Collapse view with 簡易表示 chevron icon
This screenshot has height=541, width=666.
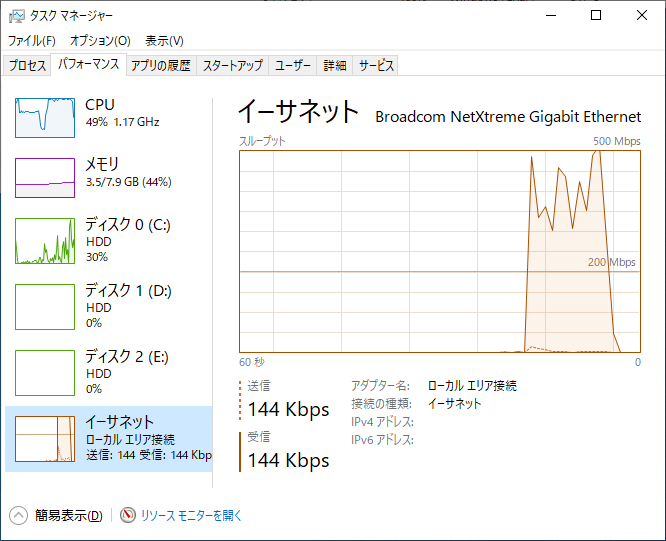(x=18, y=516)
